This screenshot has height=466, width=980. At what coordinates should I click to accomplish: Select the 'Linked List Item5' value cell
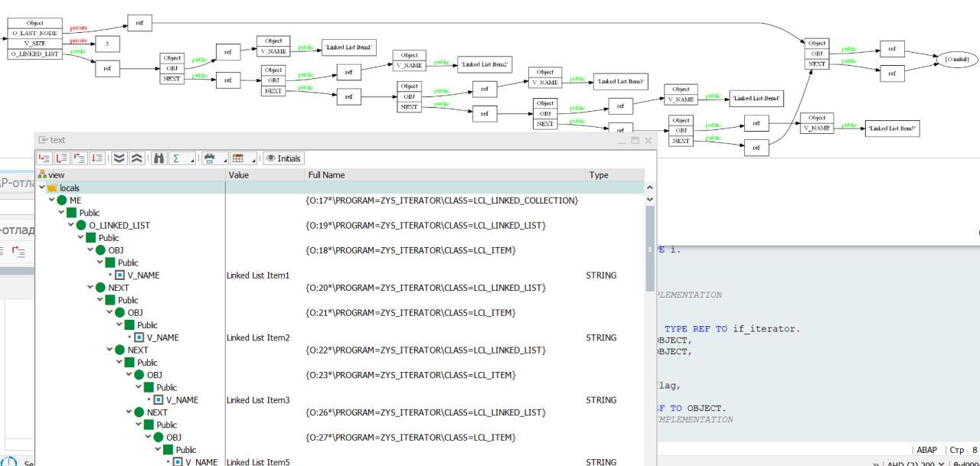[258, 462]
